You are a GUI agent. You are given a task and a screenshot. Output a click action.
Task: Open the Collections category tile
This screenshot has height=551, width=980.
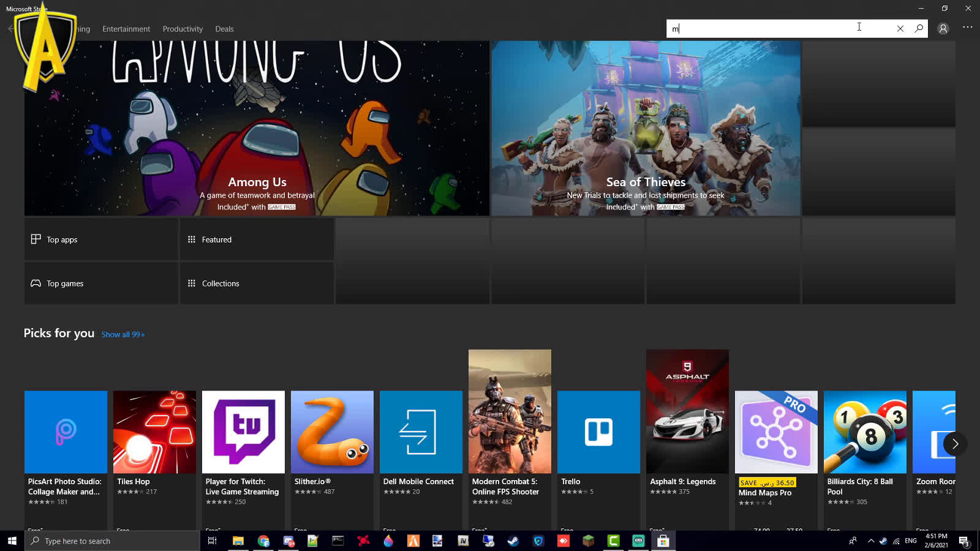pos(257,283)
